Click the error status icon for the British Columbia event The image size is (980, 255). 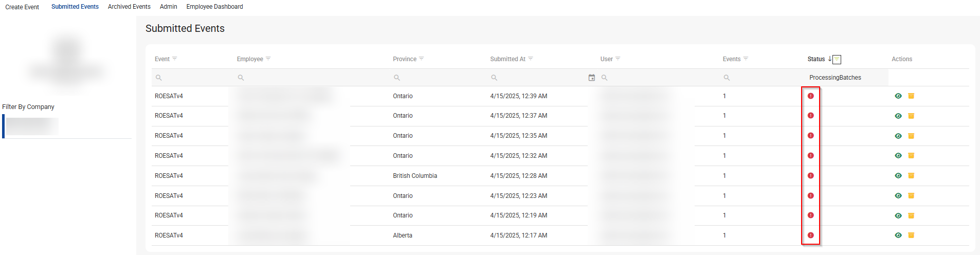pyautogui.click(x=810, y=176)
